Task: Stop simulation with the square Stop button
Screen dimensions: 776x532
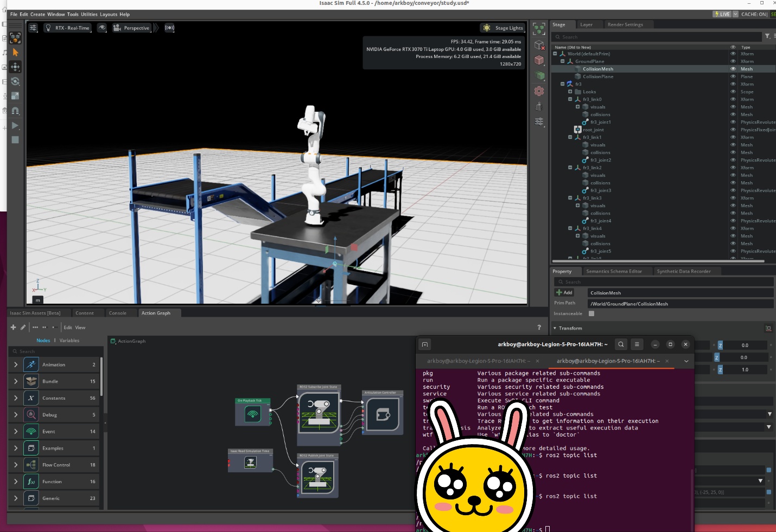Action: point(15,140)
